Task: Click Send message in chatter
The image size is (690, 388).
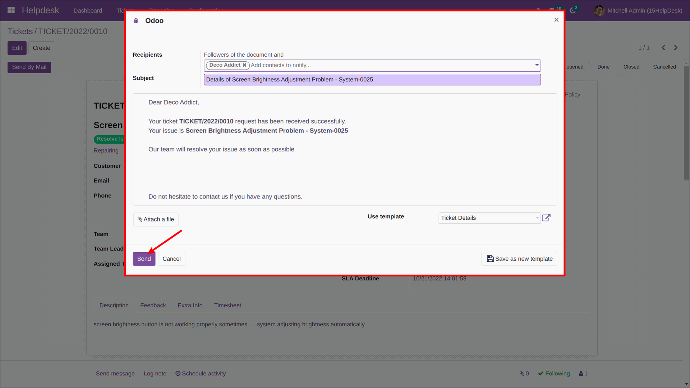Action: pos(115,373)
